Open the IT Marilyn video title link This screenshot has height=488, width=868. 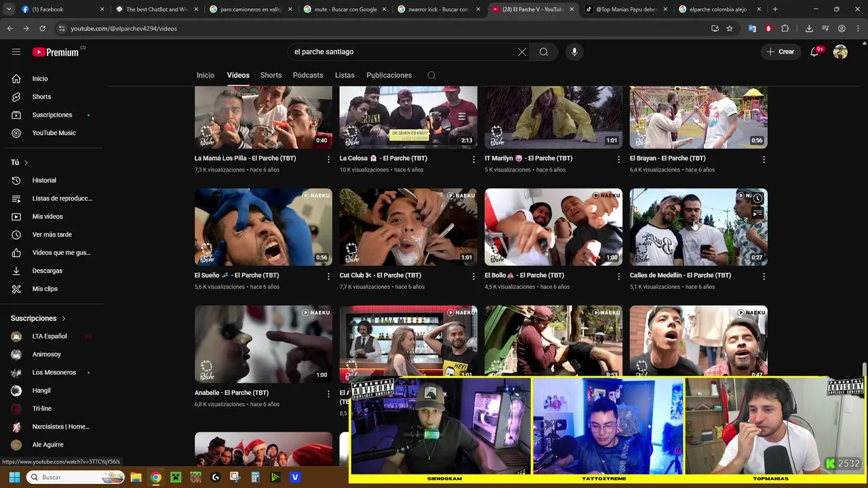pos(528,158)
